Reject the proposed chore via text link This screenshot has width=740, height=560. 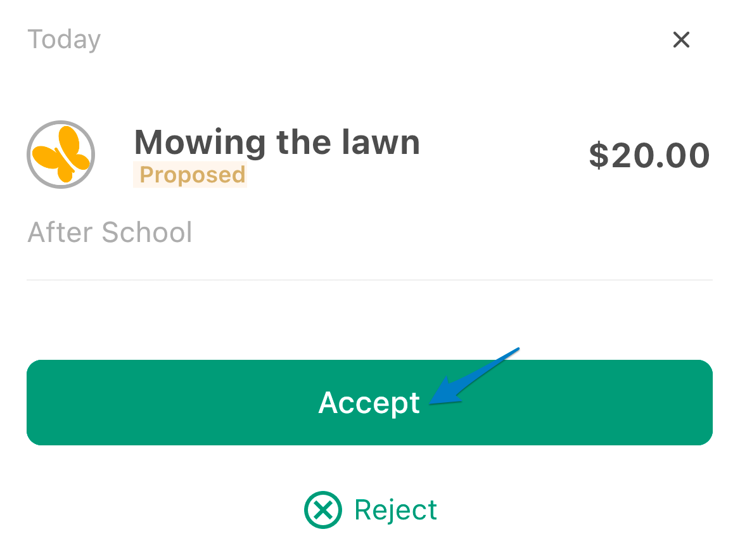click(395, 511)
